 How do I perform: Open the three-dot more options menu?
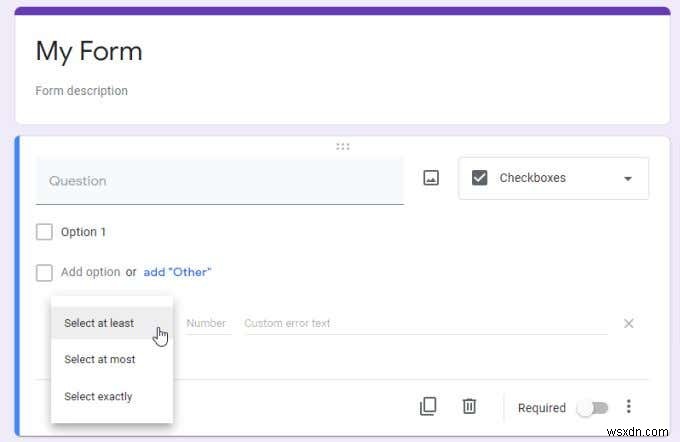click(628, 406)
